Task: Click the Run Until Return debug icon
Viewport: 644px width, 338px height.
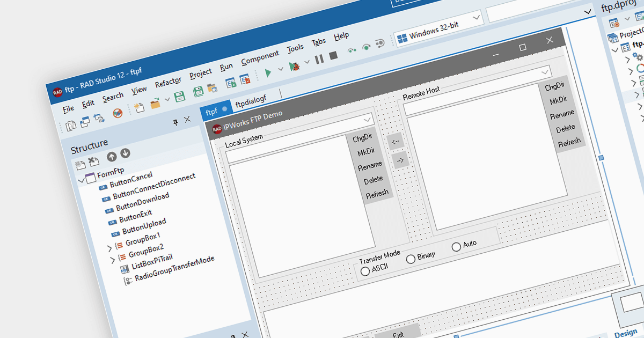Action: [x=380, y=43]
